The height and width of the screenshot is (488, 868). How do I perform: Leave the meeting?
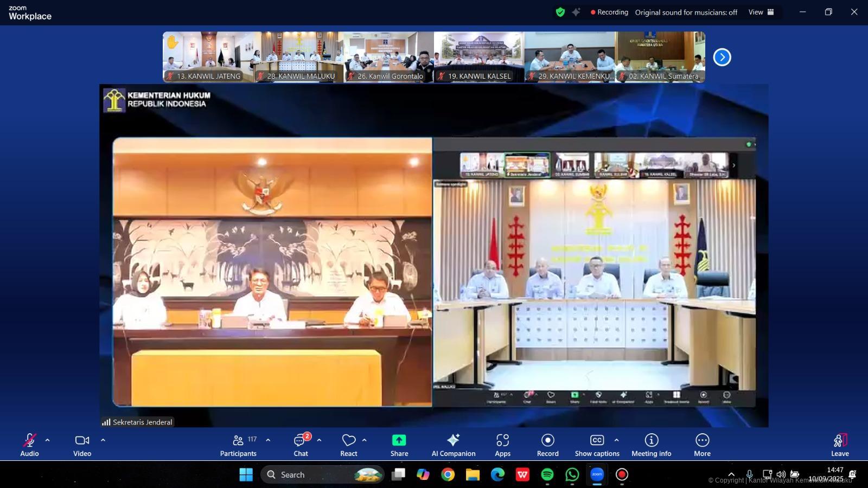[x=839, y=445]
